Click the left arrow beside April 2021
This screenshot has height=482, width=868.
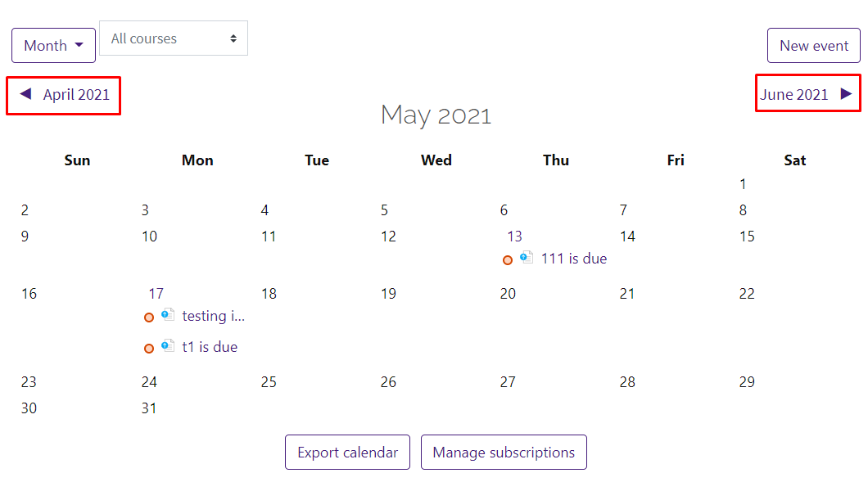(x=25, y=94)
